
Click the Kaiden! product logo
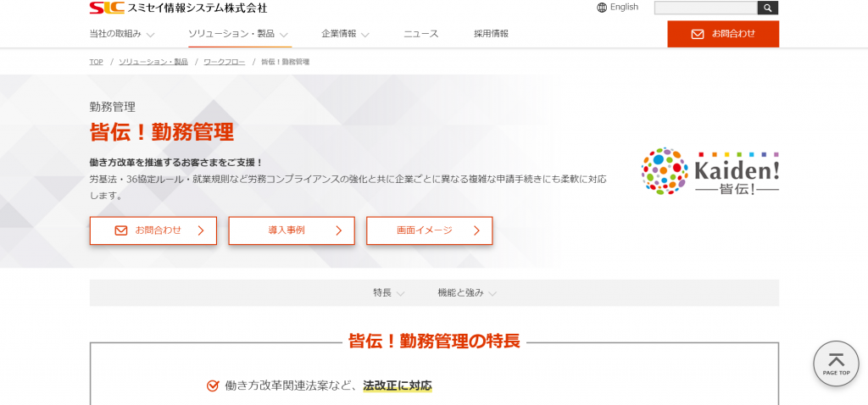pos(710,171)
